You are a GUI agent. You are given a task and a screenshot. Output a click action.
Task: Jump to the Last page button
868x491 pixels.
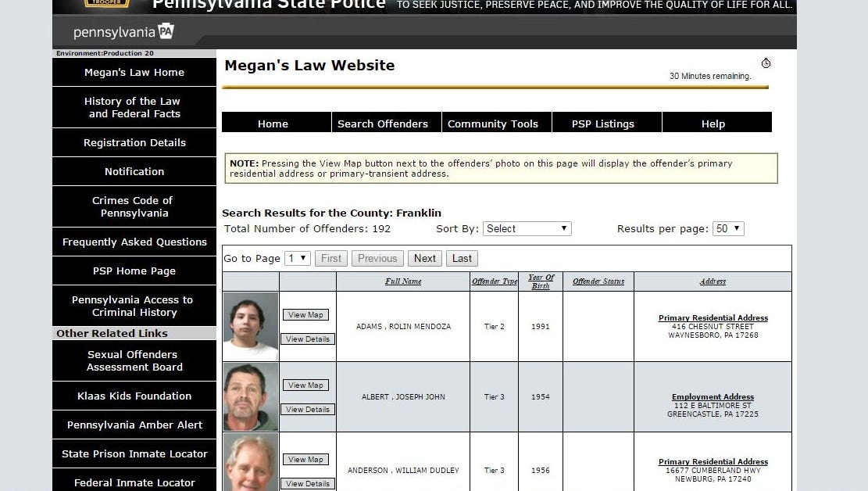(x=462, y=259)
